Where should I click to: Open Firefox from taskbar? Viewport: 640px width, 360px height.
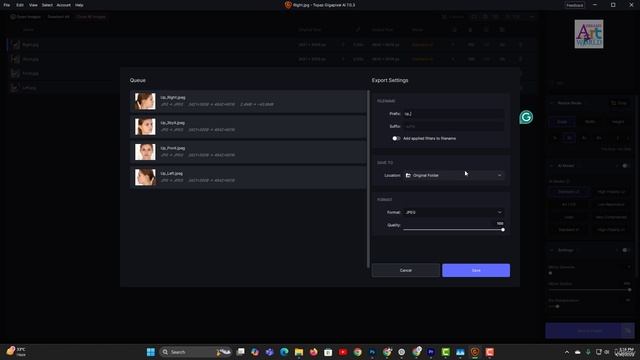pyautogui.click(x=313, y=352)
